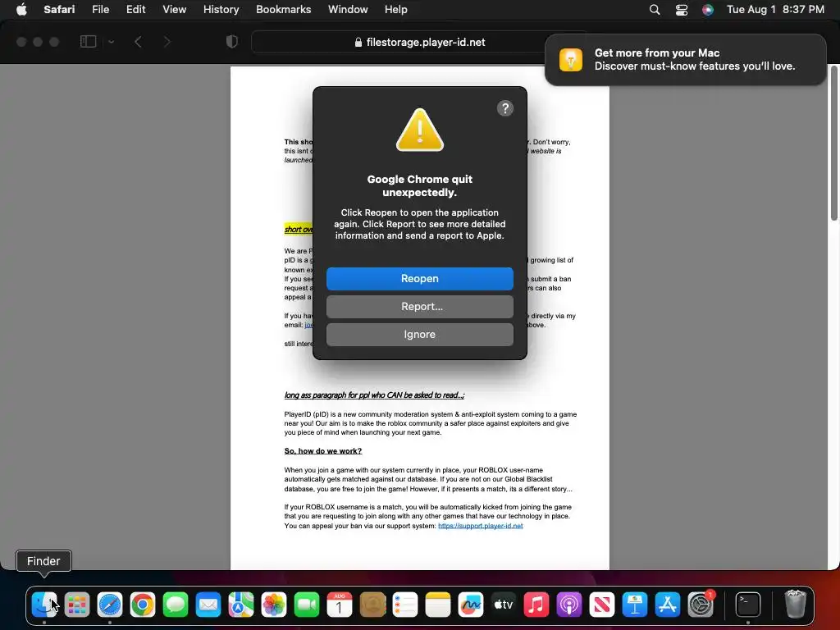Open Music app from Dock

[536, 605]
